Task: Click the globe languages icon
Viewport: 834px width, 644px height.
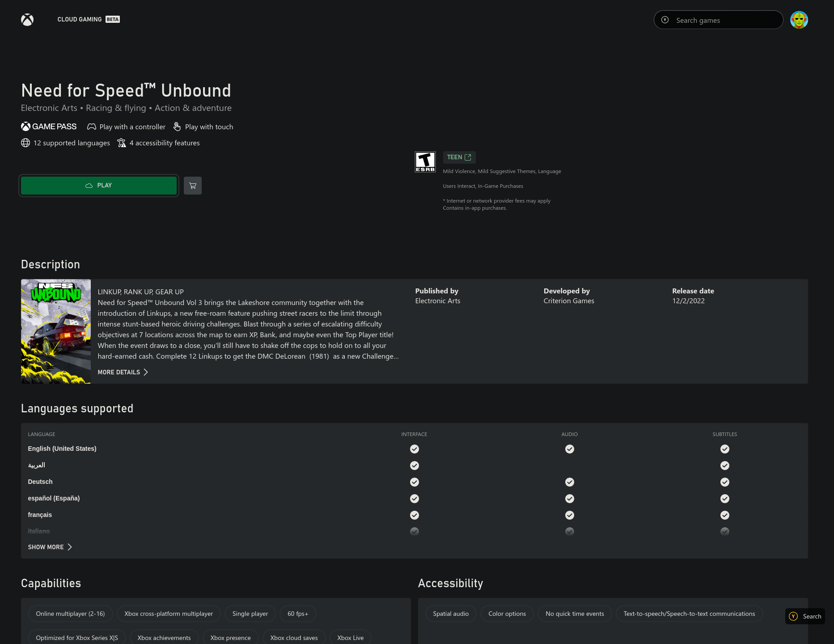Action: [x=25, y=143]
